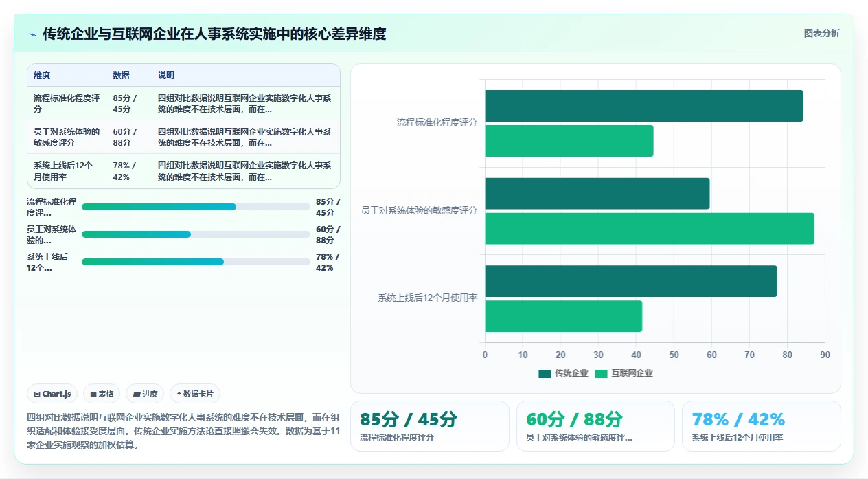This screenshot has width=868, height=479.
Task: Click the 说明 cell in the 流程标准化 row
Action: tap(244, 104)
